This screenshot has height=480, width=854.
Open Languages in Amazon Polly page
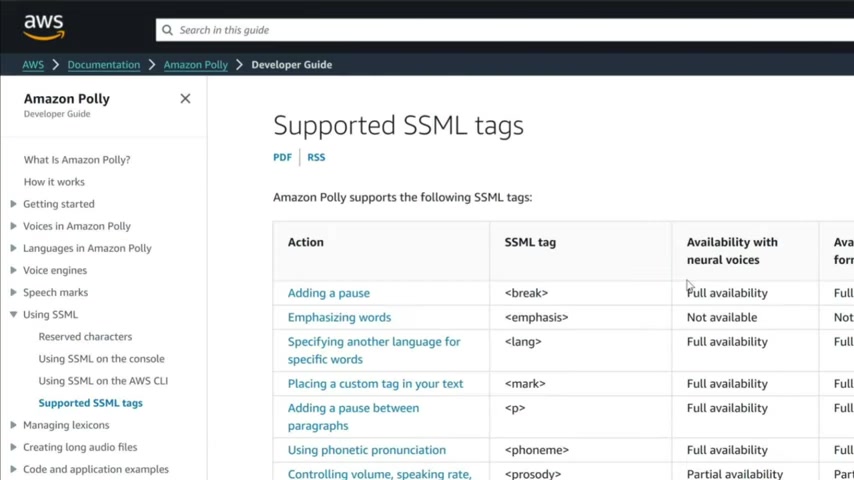[x=87, y=248]
